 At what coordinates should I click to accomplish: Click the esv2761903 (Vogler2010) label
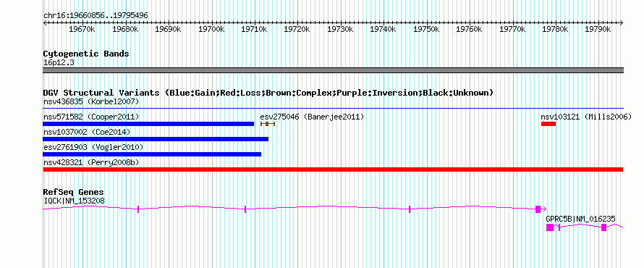tap(93, 148)
